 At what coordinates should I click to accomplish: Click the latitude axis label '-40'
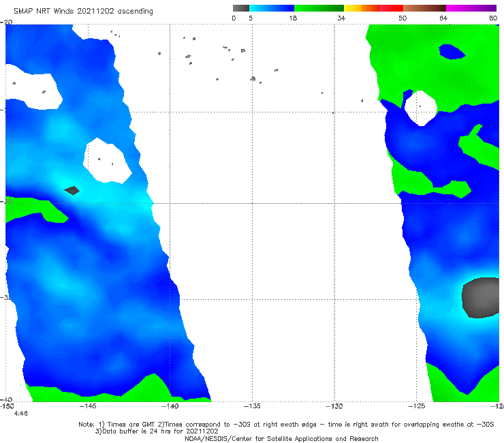(6, 399)
